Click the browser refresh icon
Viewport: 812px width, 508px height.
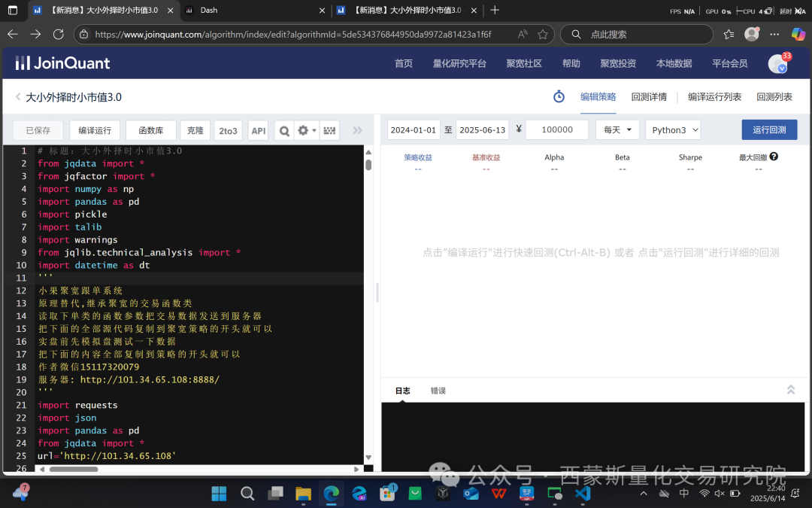pos(59,34)
